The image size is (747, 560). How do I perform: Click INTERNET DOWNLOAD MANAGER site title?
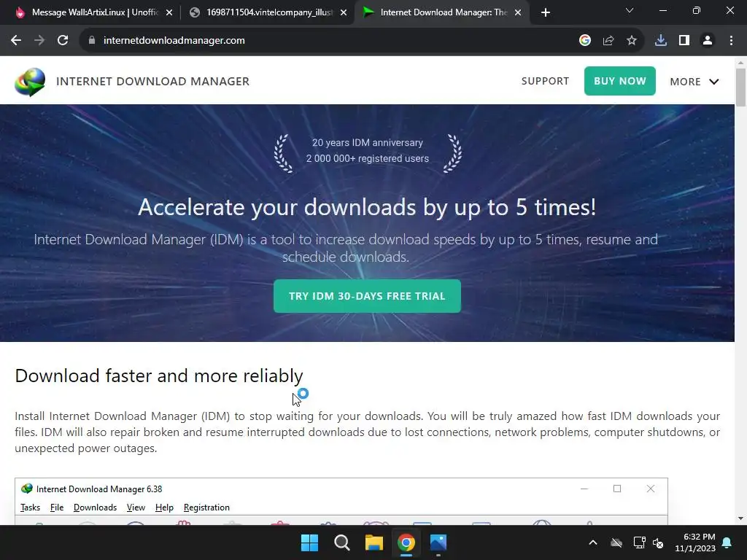[x=152, y=82]
